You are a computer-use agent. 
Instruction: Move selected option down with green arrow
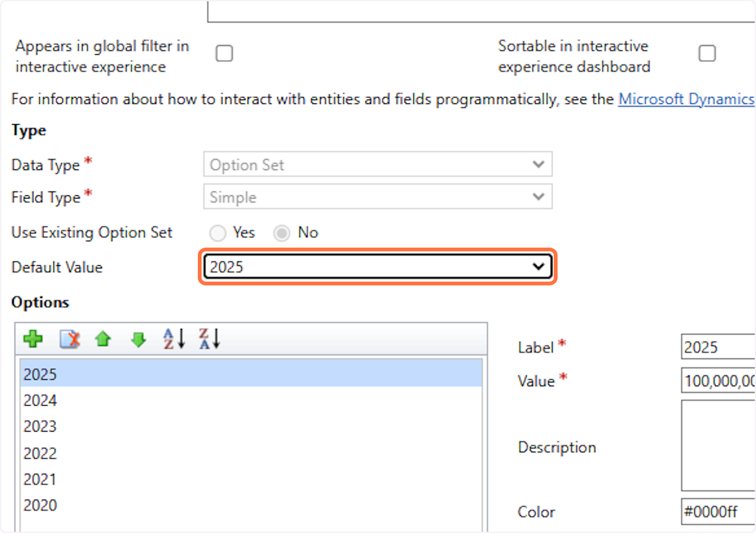[138, 340]
